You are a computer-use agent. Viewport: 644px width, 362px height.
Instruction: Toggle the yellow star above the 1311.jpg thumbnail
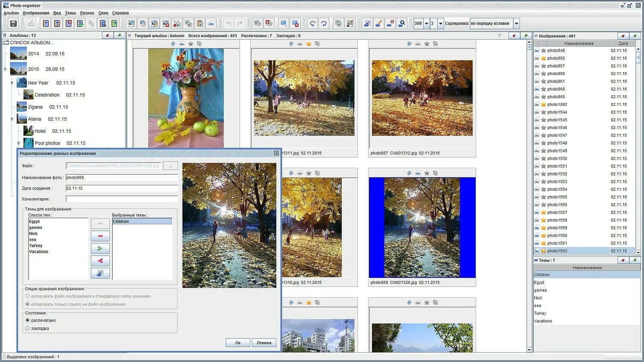308,44
